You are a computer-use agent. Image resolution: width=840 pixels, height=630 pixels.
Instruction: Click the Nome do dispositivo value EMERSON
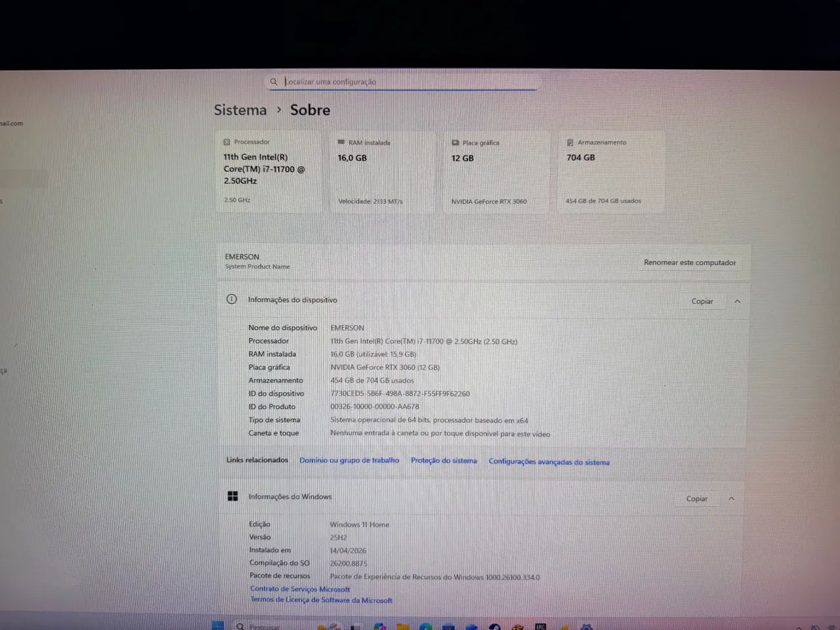(x=347, y=327)
